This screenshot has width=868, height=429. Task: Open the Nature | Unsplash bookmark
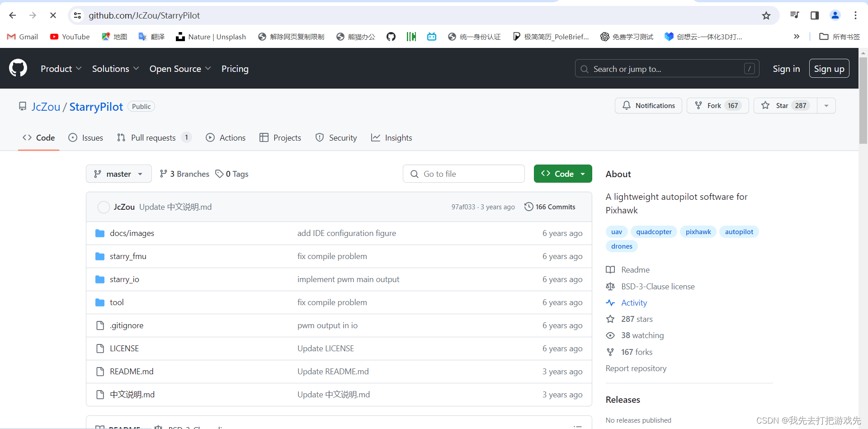click(x=211, y=37)
